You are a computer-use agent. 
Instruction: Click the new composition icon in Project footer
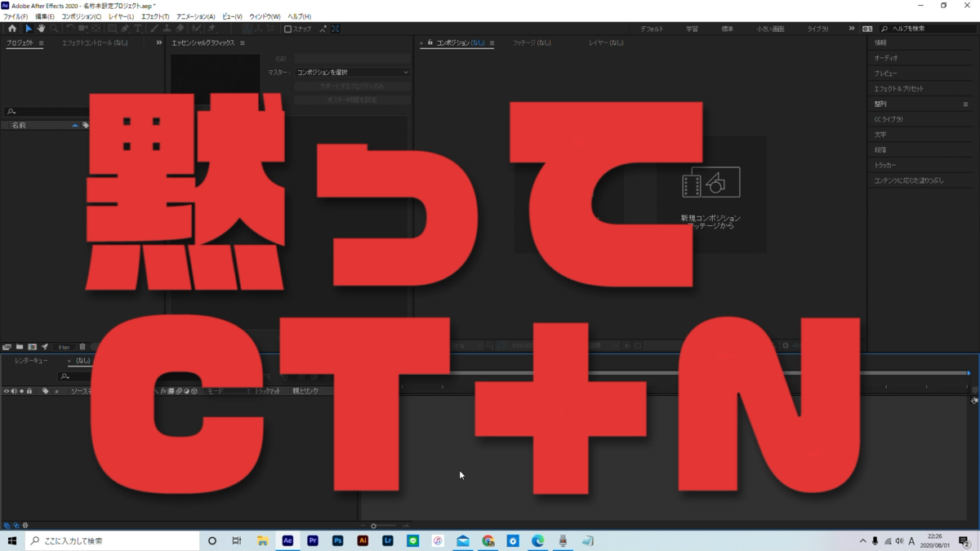click(x=33, y=347)
